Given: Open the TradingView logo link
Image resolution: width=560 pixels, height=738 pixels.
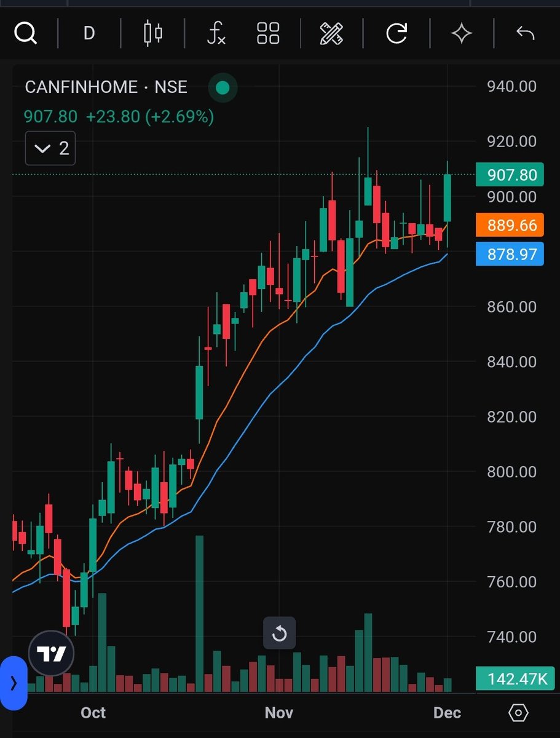Looking at the screenshot, I should click(52, 654).
